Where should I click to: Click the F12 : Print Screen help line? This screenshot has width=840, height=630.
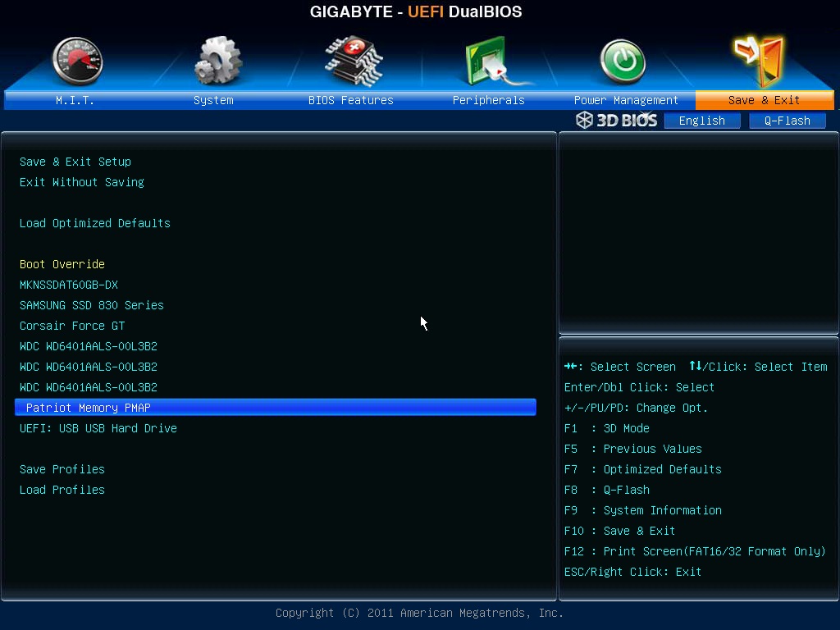(x=695, y=551)
